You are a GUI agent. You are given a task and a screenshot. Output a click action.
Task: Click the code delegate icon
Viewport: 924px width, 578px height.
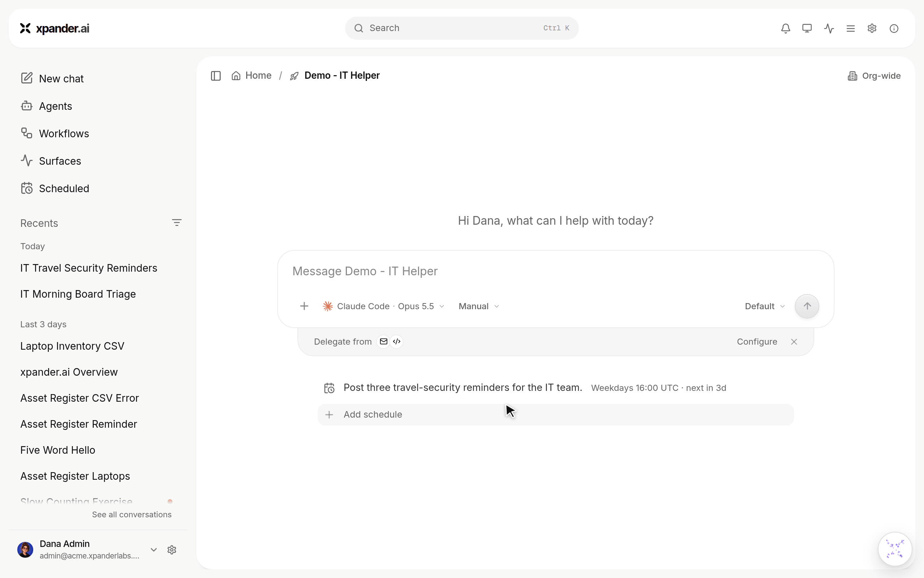point(397,341)
